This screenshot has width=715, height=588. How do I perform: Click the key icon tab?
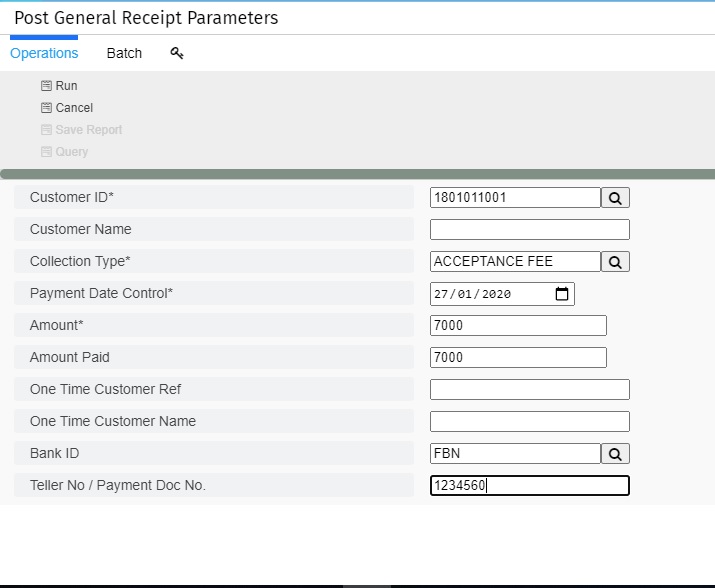pyautogui.click(x=177, y=53)
